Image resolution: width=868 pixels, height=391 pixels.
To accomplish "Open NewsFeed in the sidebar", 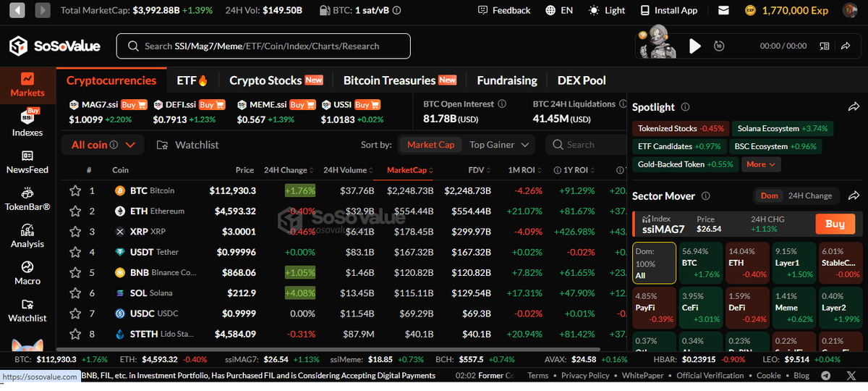I will 27,161.
